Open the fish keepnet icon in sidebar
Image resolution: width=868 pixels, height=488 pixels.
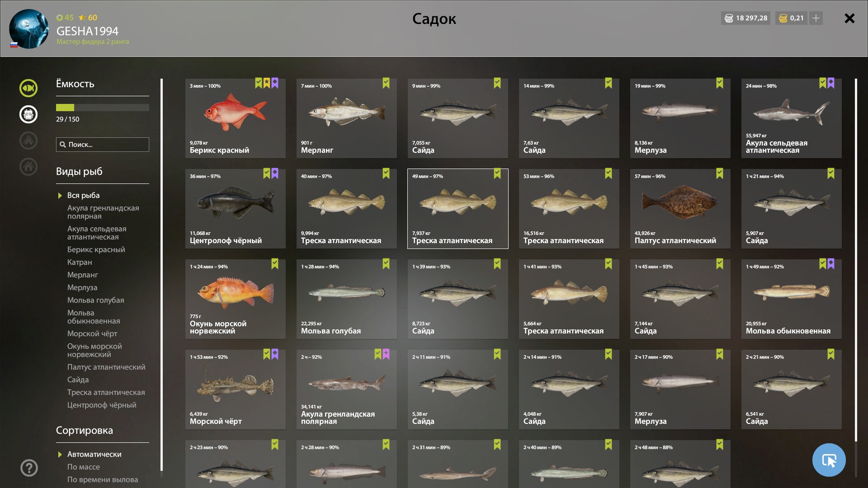28,88
